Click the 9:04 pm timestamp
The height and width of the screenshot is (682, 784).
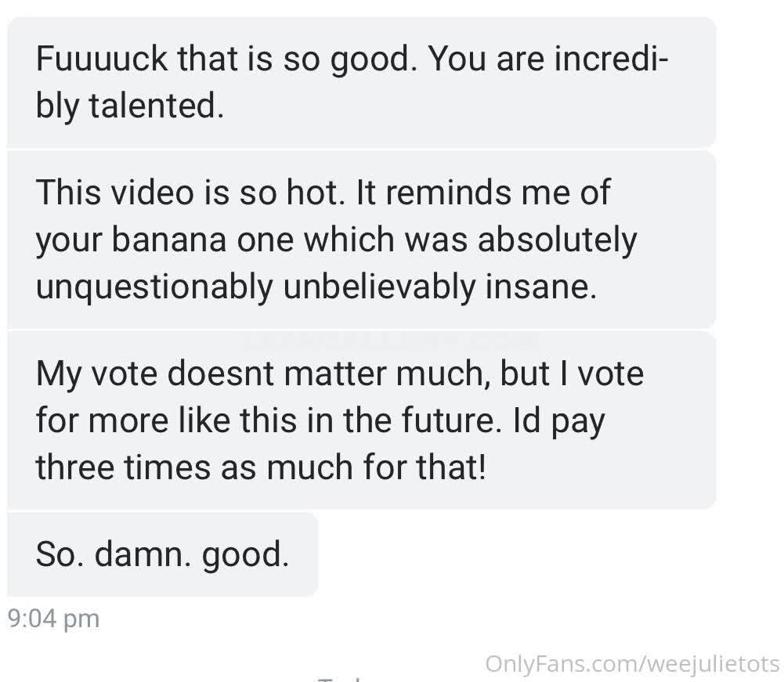[52, 619]
